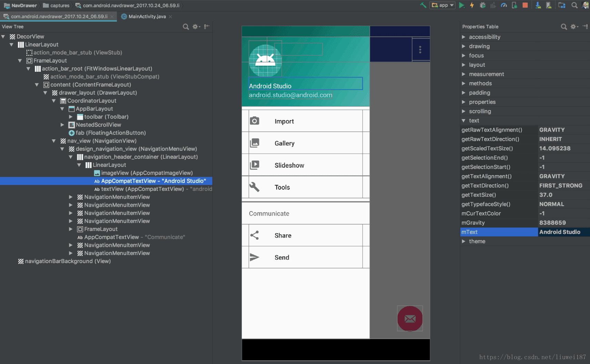
Task: Stop the running app with the red square
Action: coord(525,5)
